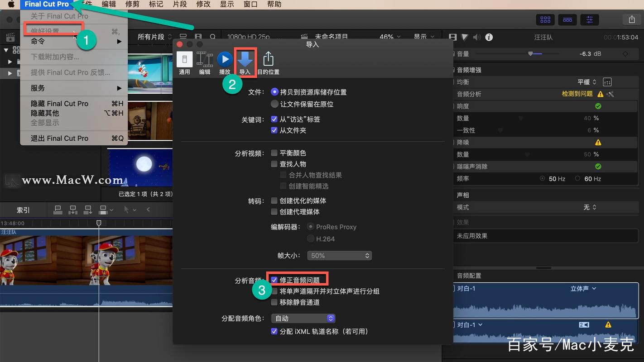Screen dimensions: 644x362
Task: Open the audio inspector speaker icon
Action: coord(476,37)
